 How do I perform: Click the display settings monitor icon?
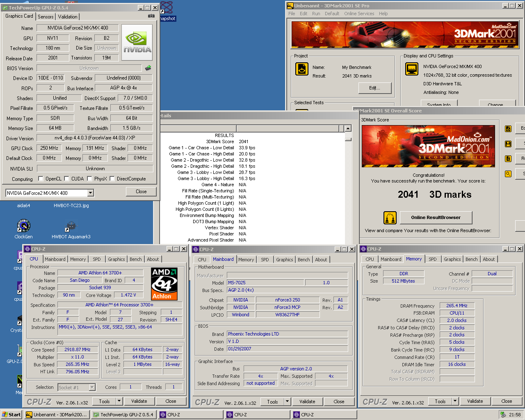pos(411,69)
